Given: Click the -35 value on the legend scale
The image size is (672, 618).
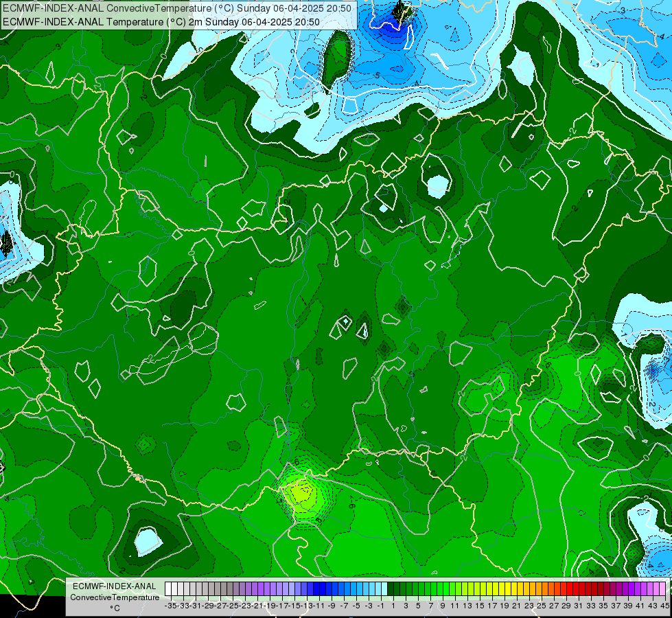Looking at the screenshot, I should click(170, 606).
